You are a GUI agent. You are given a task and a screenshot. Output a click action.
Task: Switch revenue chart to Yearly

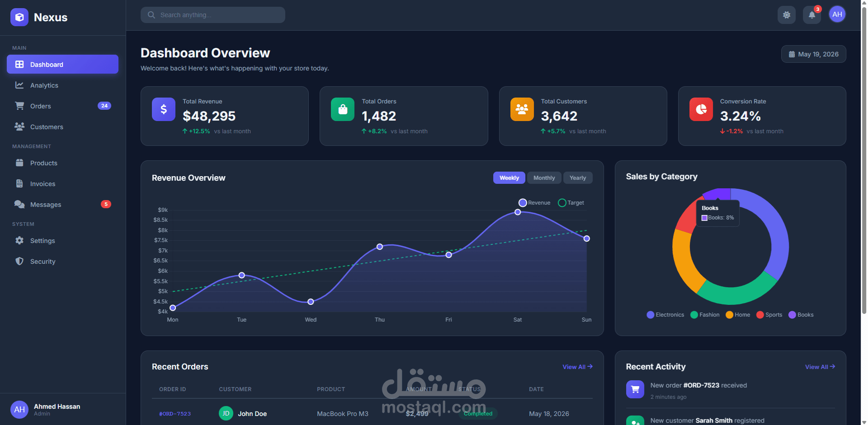pos(578,178)
